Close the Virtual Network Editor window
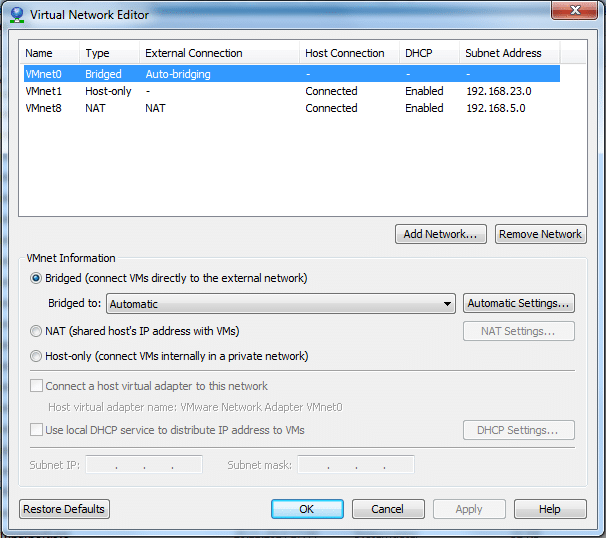Screen dimensions: 606x538 point(574,10)
